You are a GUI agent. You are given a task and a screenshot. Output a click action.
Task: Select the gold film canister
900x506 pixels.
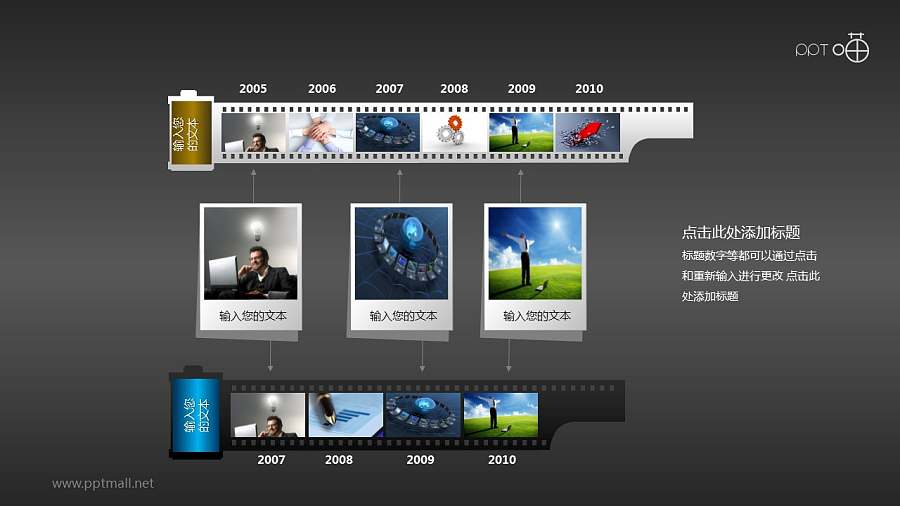191,133
